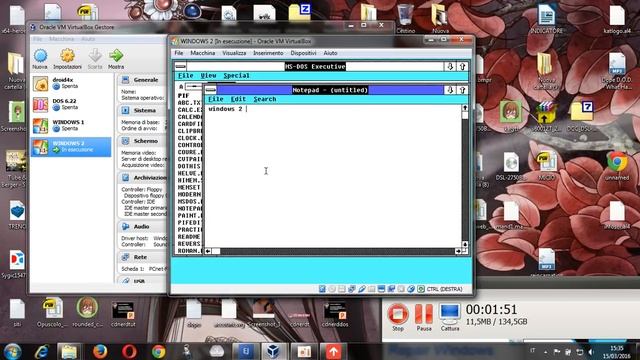Open the Macchina menu of VM window
Image resolution: width=640 pixels, height=360 pixels.
click(202, 53)
